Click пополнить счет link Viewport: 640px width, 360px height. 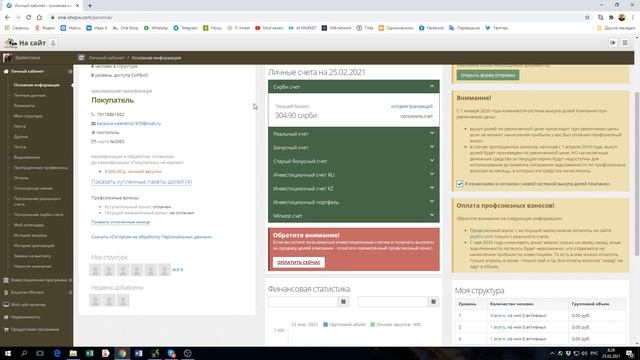coord(416,116)
